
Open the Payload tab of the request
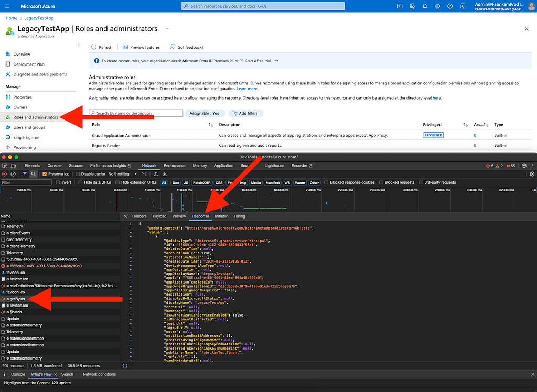[x=159, y=216]
